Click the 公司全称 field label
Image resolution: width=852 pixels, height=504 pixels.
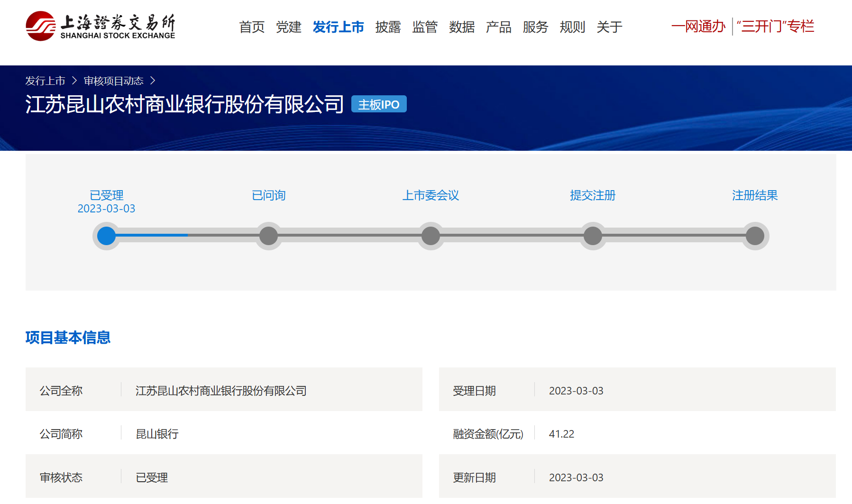pyautogui.click(x=61, y=391)
